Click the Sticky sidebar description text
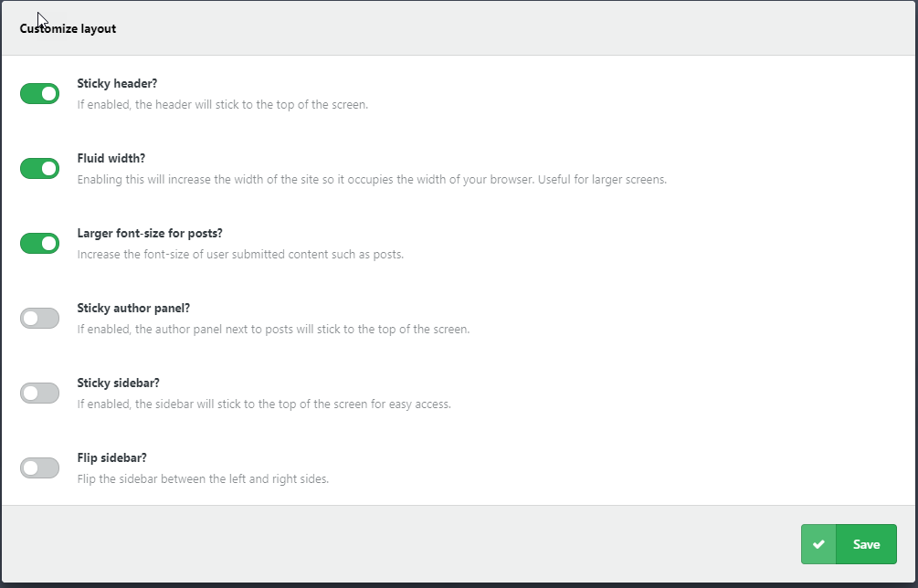 263,404
